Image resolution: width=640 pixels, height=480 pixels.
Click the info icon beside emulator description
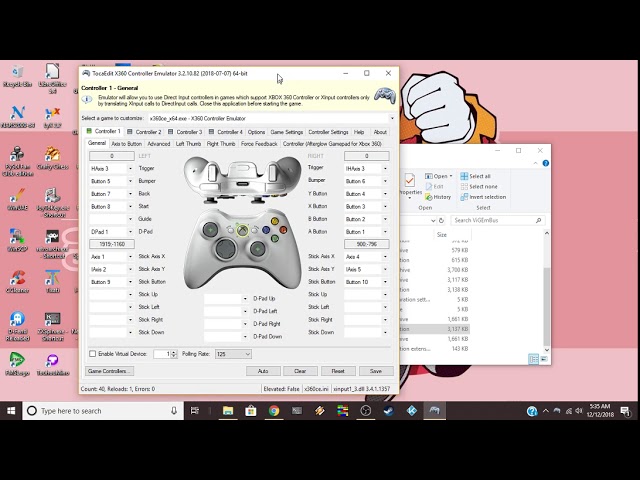point(86,99)
